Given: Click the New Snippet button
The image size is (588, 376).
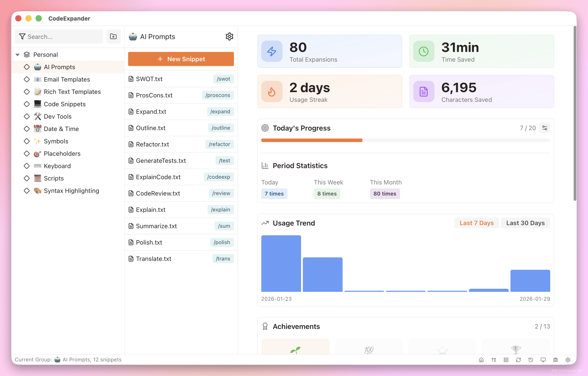Looking at the screenshot, I should pos(181,59).
